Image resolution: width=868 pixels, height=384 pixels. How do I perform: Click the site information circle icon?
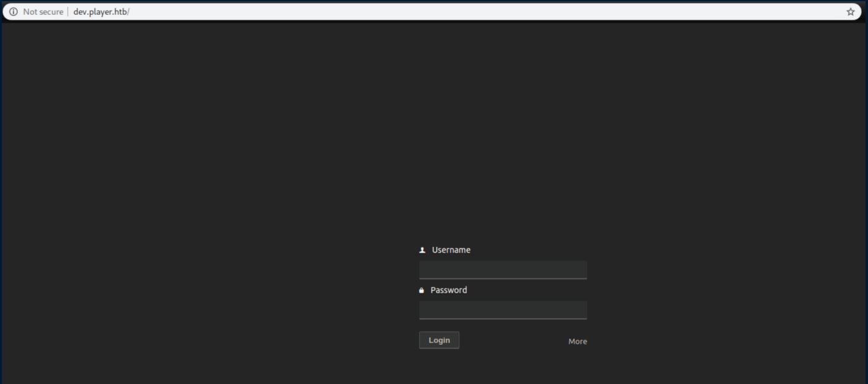coord(13,12)
